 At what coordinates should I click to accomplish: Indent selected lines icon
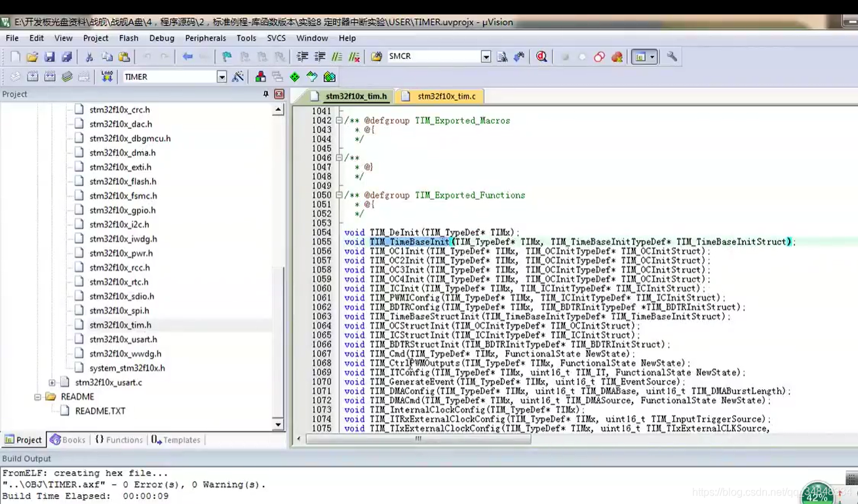(x=302, y=57)
